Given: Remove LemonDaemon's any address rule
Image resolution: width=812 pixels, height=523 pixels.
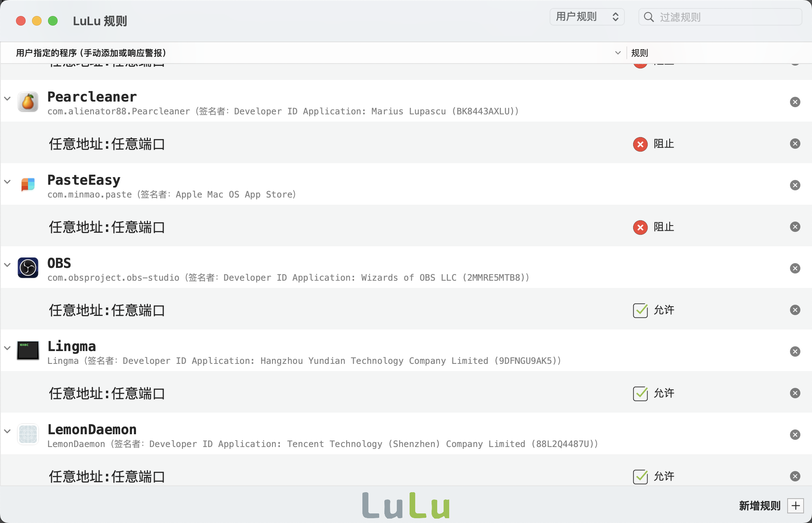Looking at the screenshot, I should point(795,476).
